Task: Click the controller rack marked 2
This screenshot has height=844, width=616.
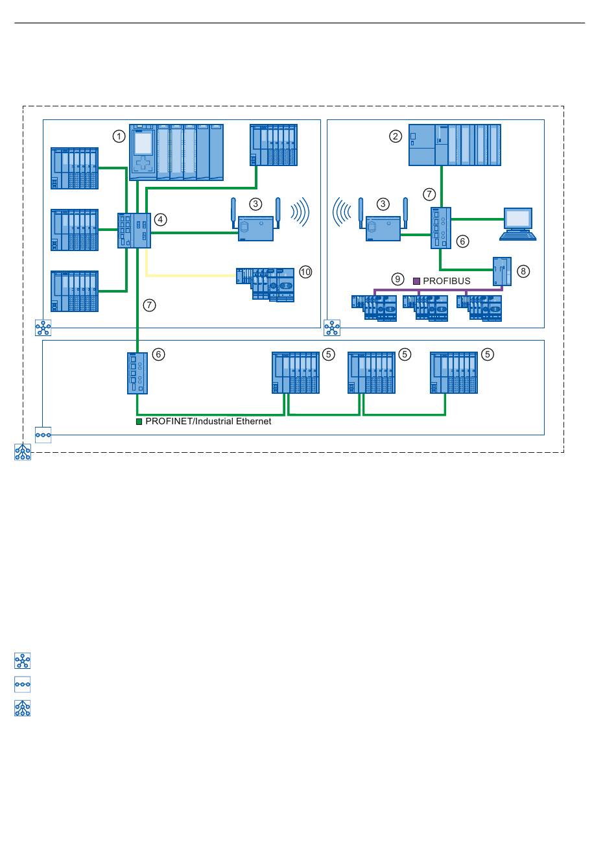Action: tap(455, 145)
